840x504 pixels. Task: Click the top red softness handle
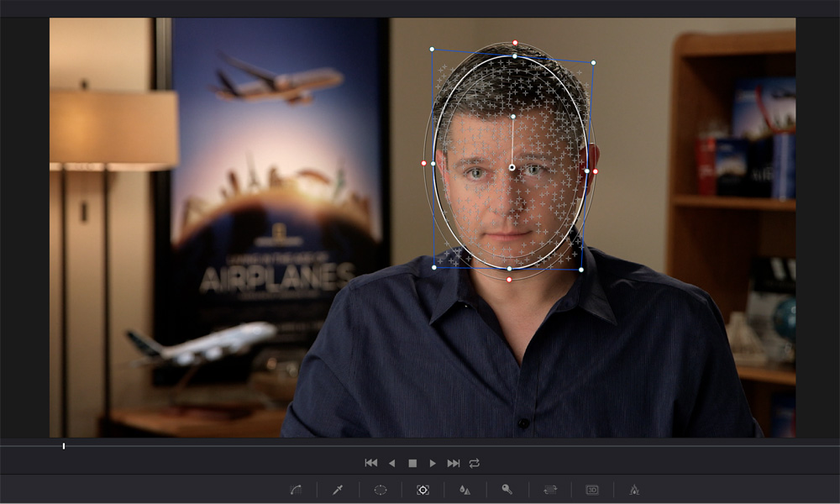pyautogui.click(x=515, y=43)
